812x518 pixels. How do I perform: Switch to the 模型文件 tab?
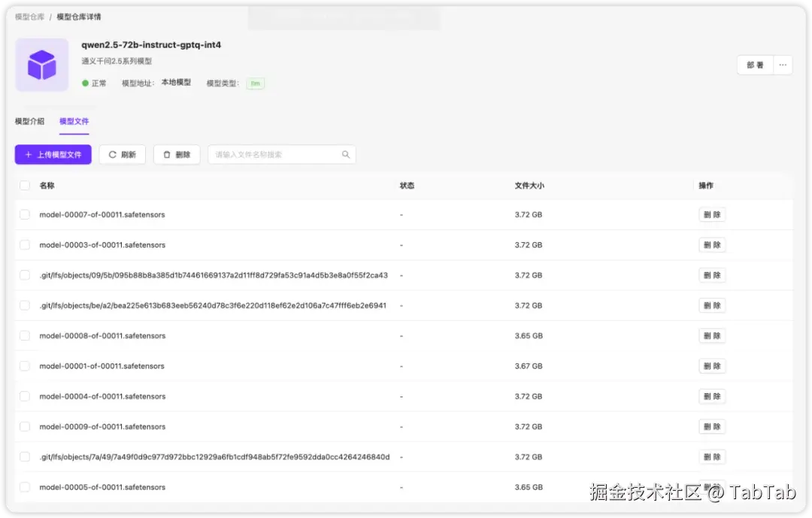pyautogui.click(x=74, y=121)
